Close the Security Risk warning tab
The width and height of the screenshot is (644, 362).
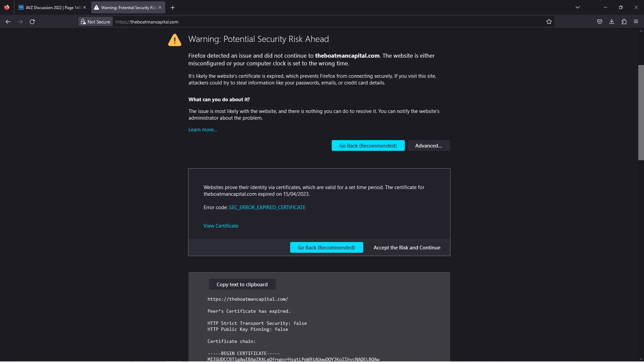(160, 7)
